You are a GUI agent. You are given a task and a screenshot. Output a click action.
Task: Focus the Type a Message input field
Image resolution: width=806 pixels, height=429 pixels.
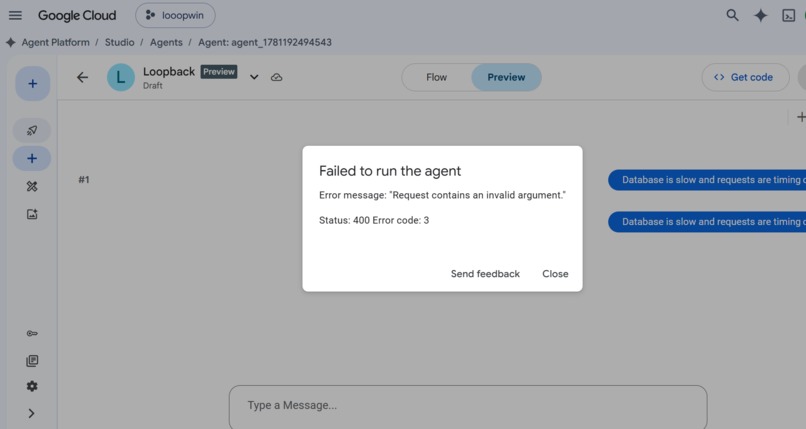click(468, 406)
